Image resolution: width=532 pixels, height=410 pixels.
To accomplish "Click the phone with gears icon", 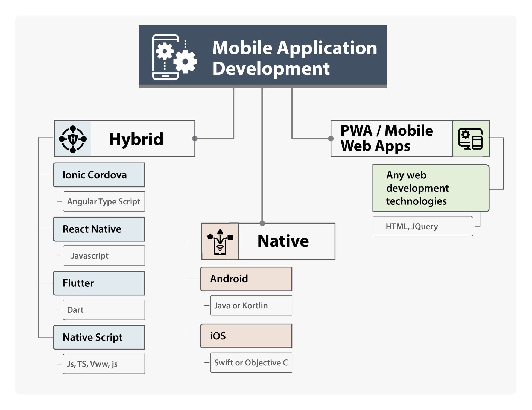I will (x=174, y=57).
